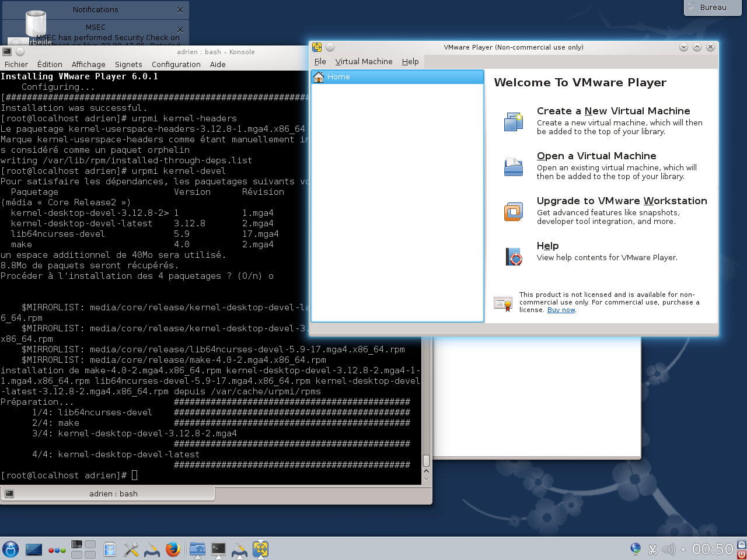Viewport: 747px width, 560px height.
Task: Click the Create a New Virtual Machine link
Action: tap(613, 111)
